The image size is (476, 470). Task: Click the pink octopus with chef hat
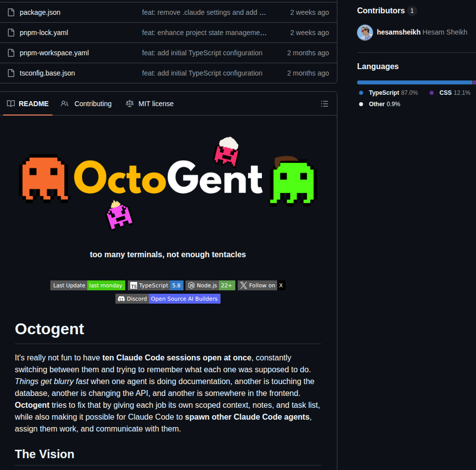(x=227, y=152)
